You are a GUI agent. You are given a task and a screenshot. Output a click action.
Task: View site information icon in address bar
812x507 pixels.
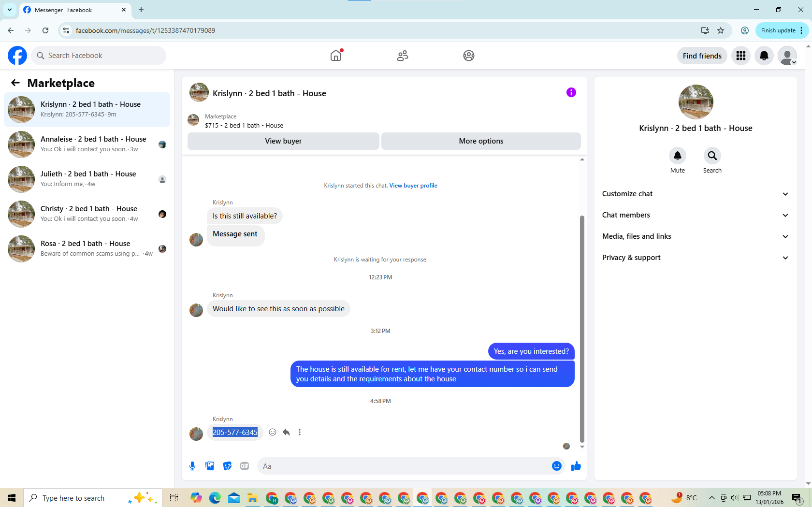[x=66, y=30]
